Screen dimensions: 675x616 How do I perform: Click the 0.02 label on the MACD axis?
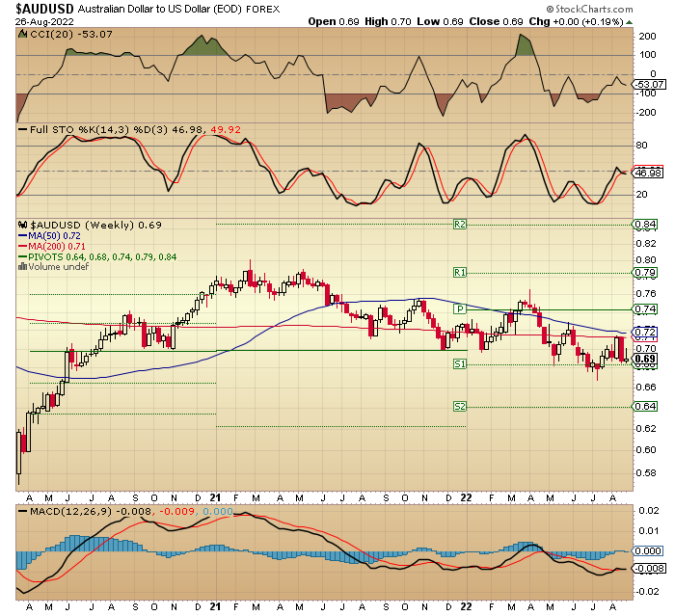(648, 511)
